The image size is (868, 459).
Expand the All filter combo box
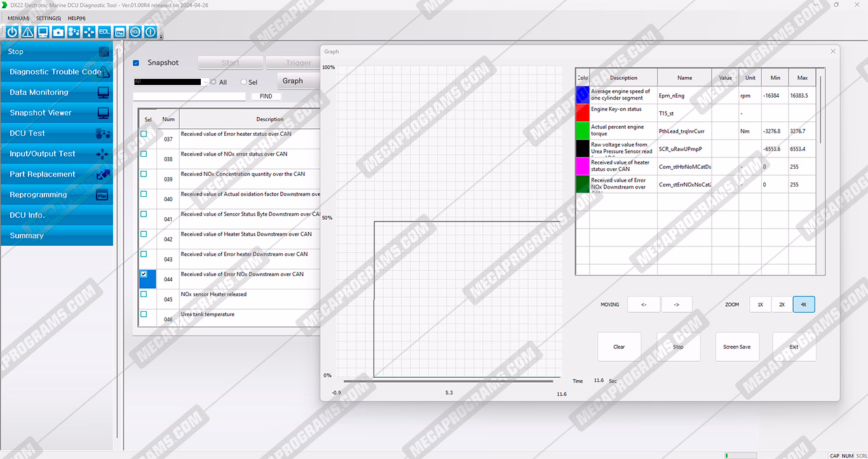click(205, 82)
